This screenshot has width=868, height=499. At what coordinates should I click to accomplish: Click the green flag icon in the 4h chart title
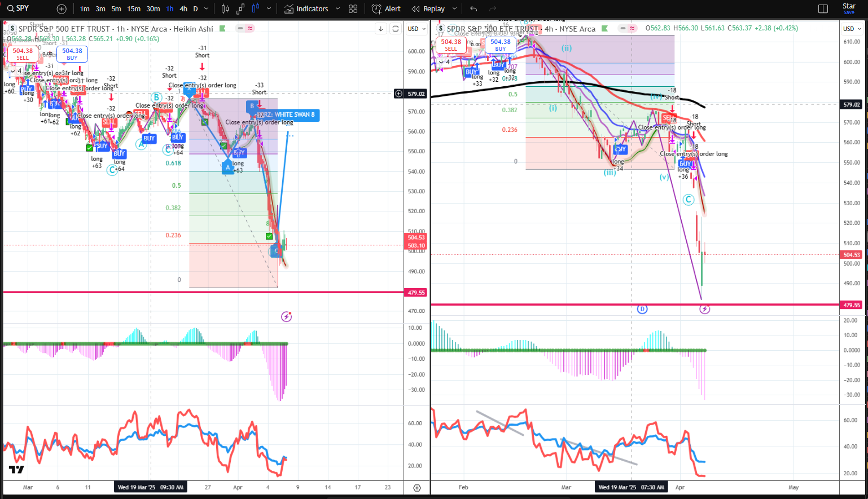tap(604, 28)
